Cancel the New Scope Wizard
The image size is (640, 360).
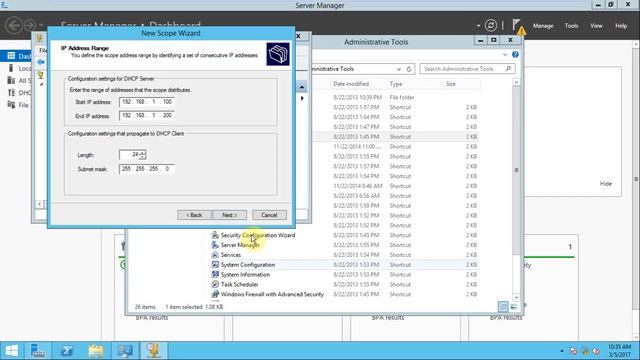[269, 215]
